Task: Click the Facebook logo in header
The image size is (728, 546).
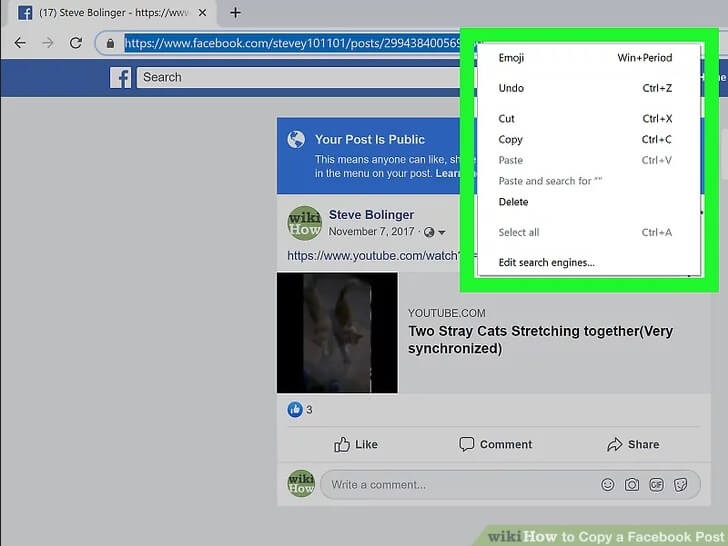Action: pyautogui.click(x=120, y=77)
